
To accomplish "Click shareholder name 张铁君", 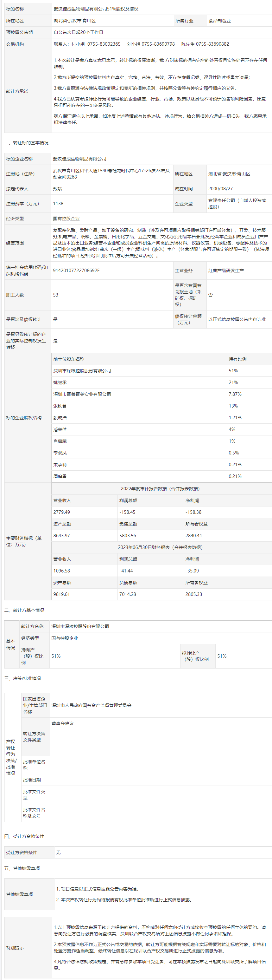I will point(60,406).
